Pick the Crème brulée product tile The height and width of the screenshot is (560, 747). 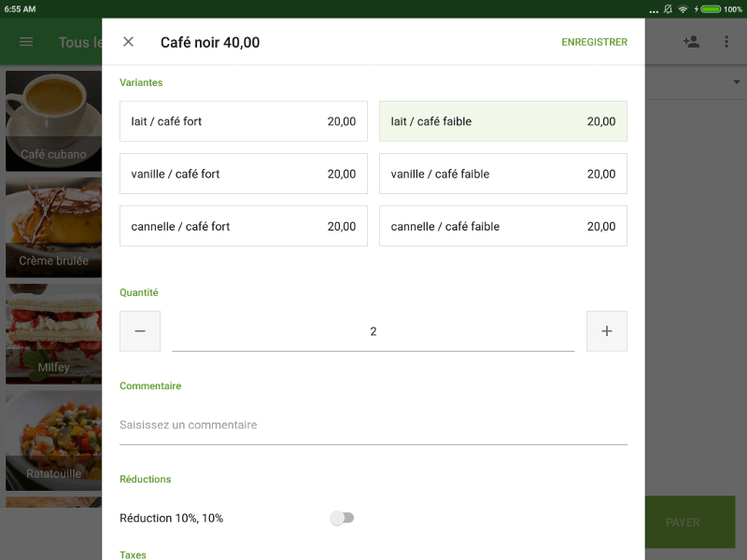click(53, 227)
